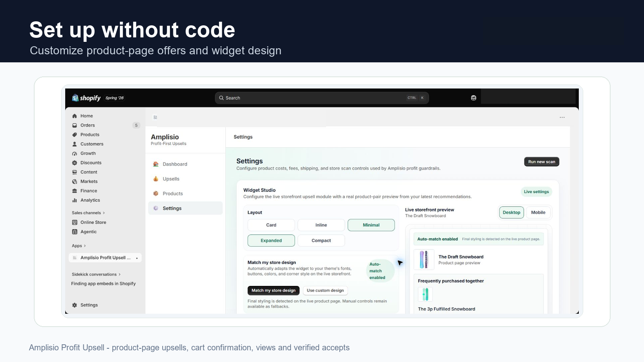The image size is (644, 362).
Task: Click the magnifier icon in the search bar
Action: click(221, 98)
